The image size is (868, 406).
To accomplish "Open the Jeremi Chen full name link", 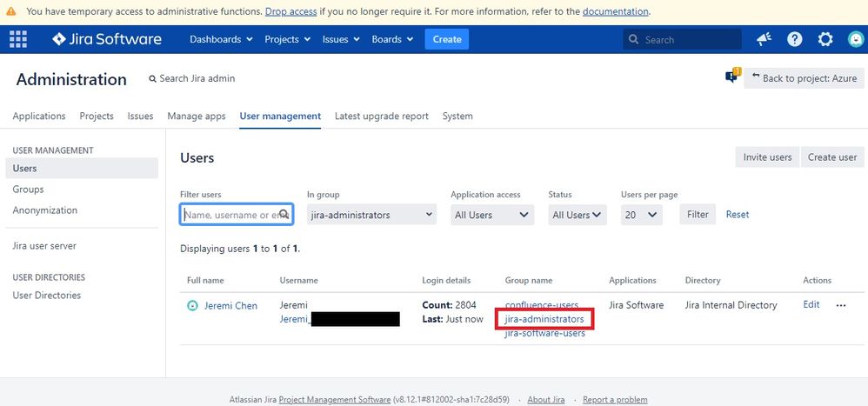I will [230, 305].
